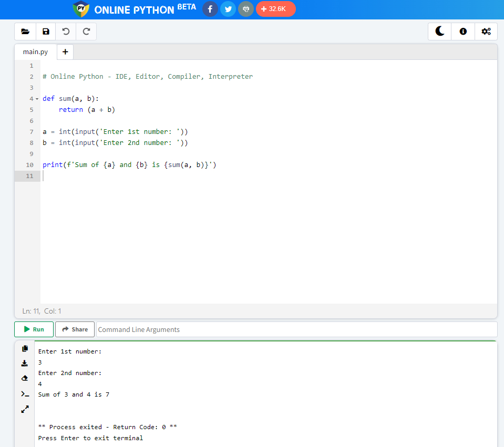The width and height of the screenshot is (504, 447).
Task: Download terminal output icon
Action: click(x=25, y=363)
